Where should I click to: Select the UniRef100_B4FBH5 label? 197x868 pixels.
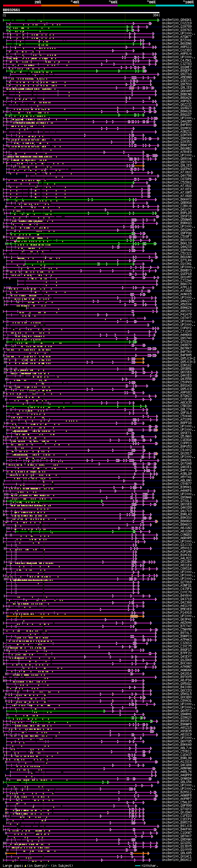(177, 355)
